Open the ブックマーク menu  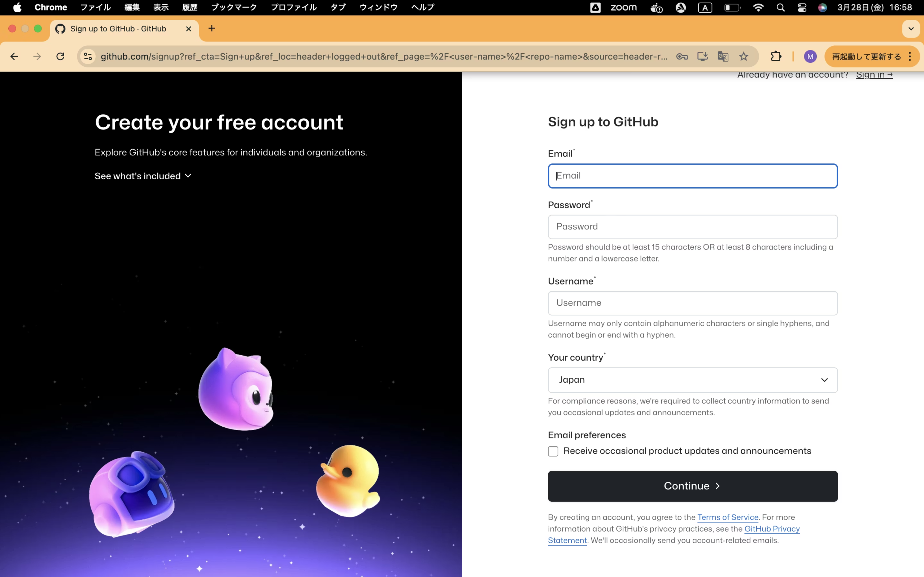click(234, 7)
